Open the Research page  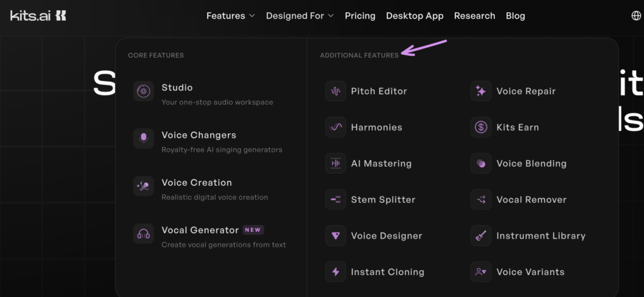(x=474, y=16)
